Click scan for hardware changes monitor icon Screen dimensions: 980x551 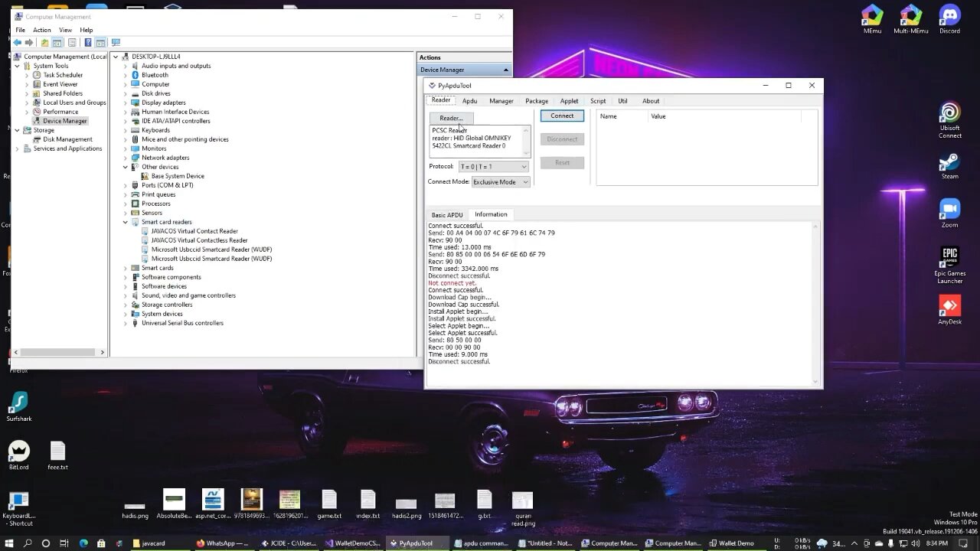tap(116, 43)
